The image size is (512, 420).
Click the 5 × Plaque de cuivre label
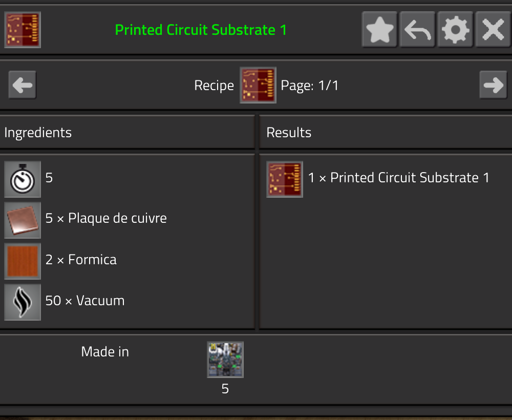[x=106, y=218]
